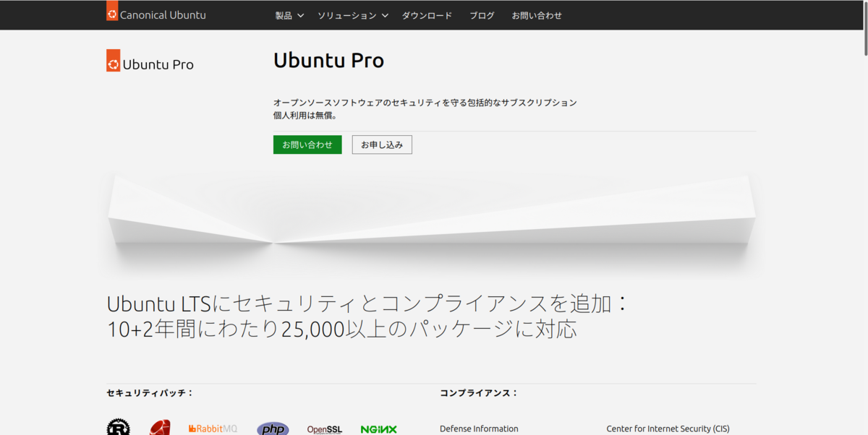
Task: Click the PHP logo
Action: coord(273,428)
